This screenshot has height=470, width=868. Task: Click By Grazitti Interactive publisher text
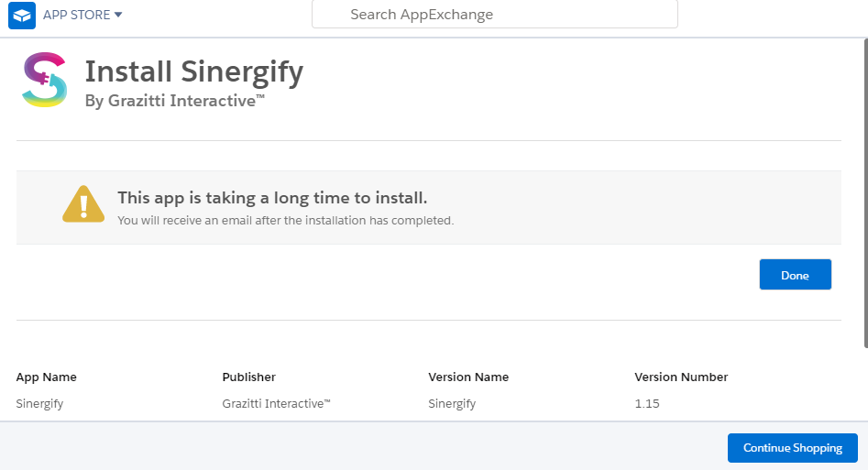tap(174, 101)
